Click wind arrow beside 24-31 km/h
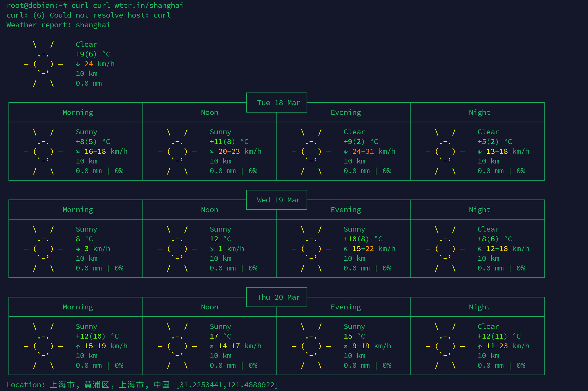Viewport: 588px width, 391px height. coord(346,152)
